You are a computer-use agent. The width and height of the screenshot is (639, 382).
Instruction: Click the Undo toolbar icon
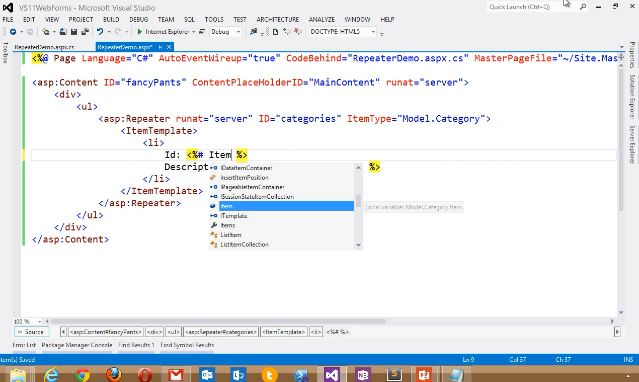pos(100,31)
